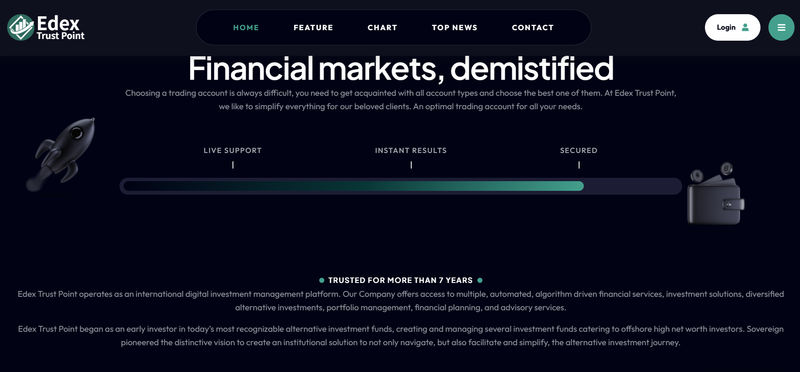Click the 'Edex Trust Point' logo text
Image resolution: width=800 pixels, height=372 pixels.
[60, 28]
